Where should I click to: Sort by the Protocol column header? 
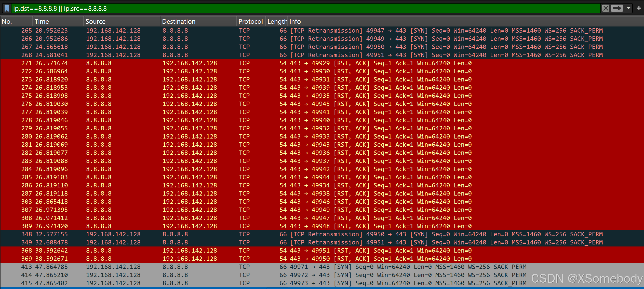click(250, 22)
